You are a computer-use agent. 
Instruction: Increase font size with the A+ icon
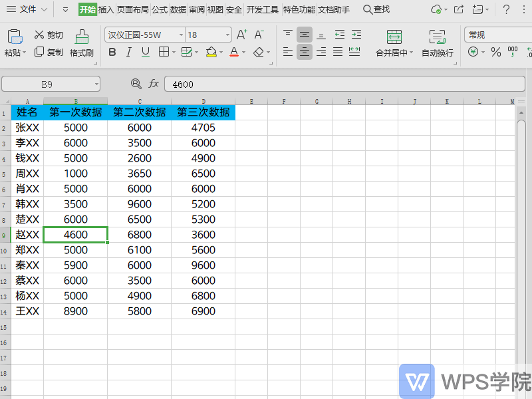coord(242,35)
